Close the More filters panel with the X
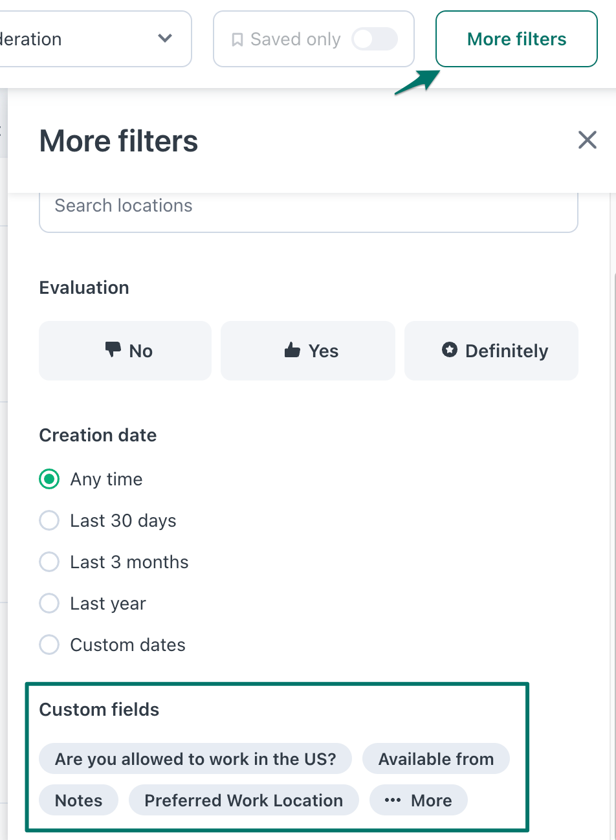 (x=587, y=140)
